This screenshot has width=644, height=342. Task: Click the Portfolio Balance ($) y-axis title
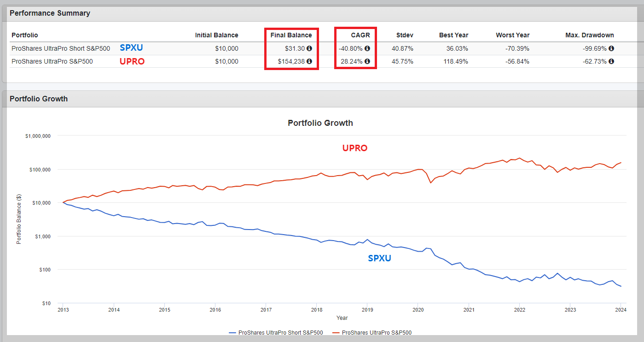pyautogui.click(x=18, y=219)
